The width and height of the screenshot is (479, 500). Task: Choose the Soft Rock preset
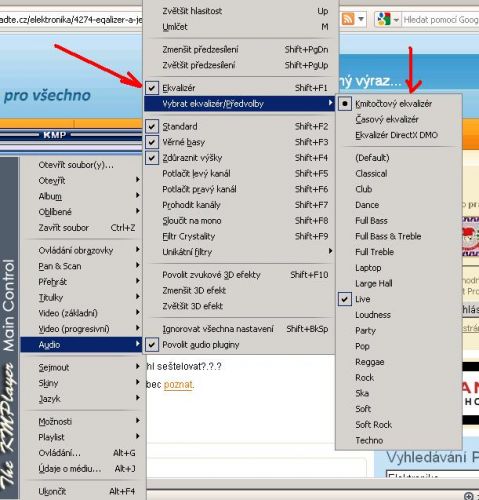coord(399,425)
